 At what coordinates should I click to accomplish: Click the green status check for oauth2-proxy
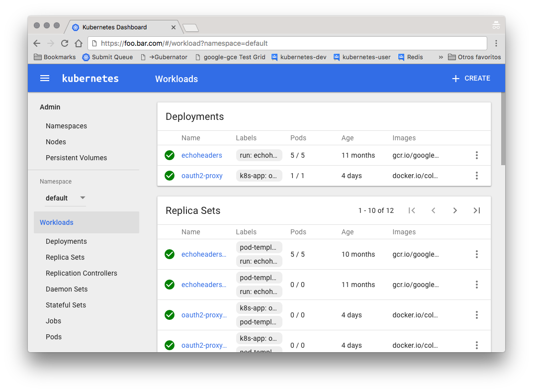click(170, 176)
